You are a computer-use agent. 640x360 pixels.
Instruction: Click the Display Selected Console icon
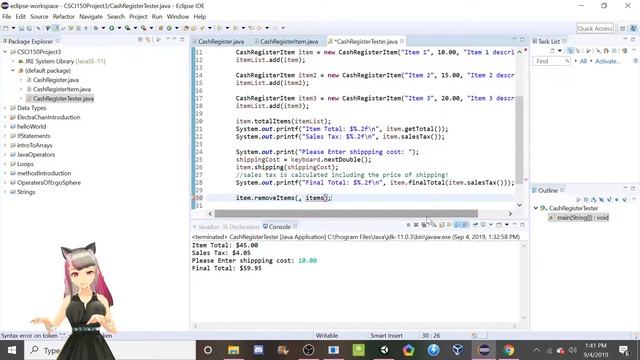(x=483, y=224)
